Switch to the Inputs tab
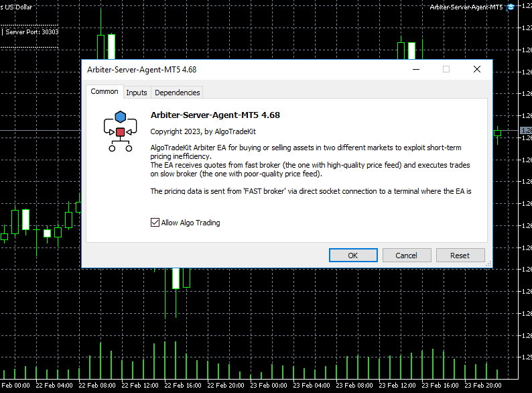 (137, 93)
